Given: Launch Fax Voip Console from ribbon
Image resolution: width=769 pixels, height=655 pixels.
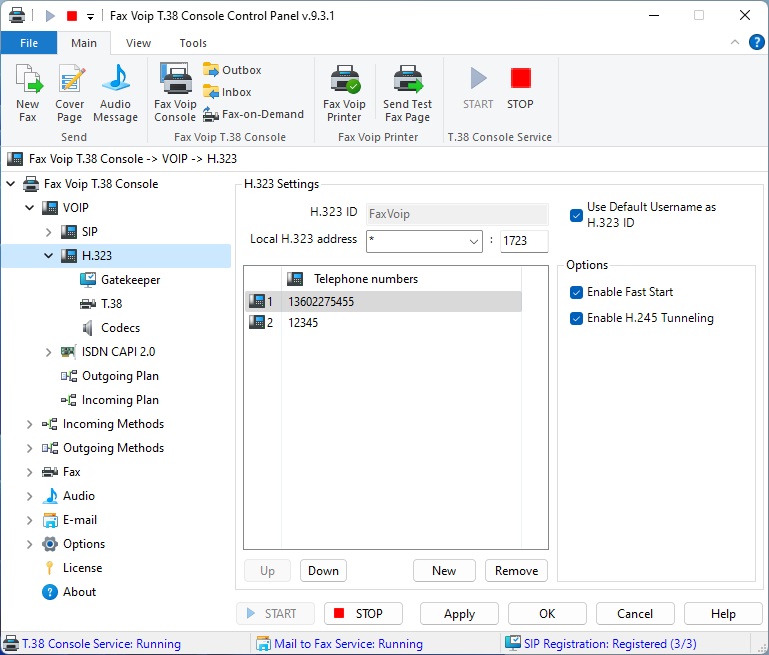Looking at the screenshot, I should tap(175, 93).
